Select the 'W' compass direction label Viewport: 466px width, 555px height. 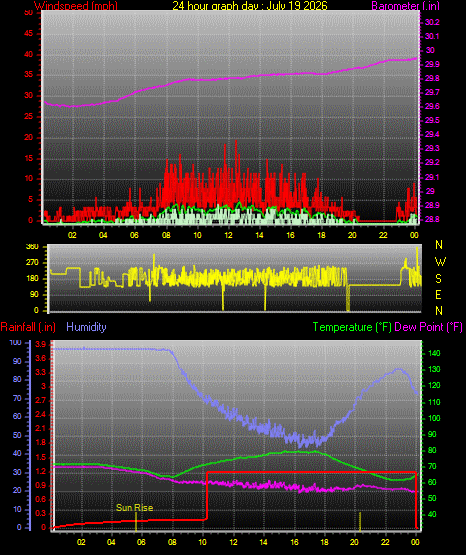point(440,262)
